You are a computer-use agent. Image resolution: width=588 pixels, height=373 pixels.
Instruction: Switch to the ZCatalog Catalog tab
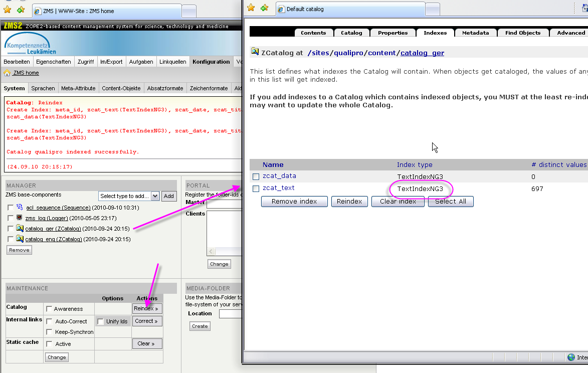[352, 33]
